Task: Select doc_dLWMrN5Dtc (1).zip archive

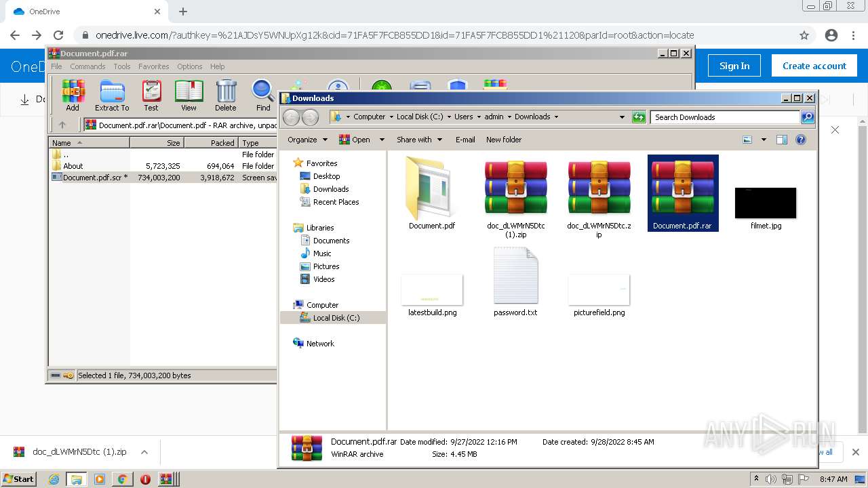Action: [515, 197]
